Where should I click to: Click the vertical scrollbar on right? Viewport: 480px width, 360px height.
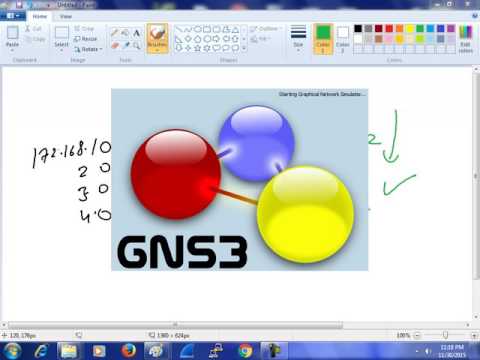pos(476,177)
